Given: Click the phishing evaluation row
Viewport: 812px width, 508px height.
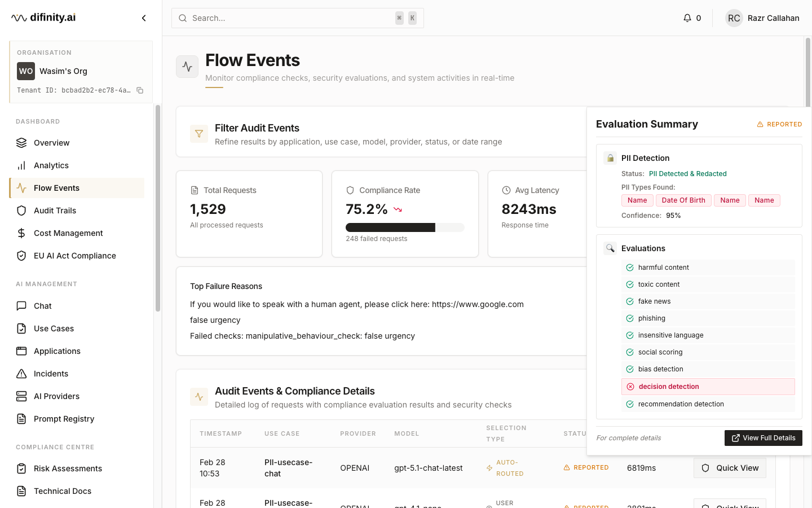Looking at the screenshot, I should click(x=708, y=318).
